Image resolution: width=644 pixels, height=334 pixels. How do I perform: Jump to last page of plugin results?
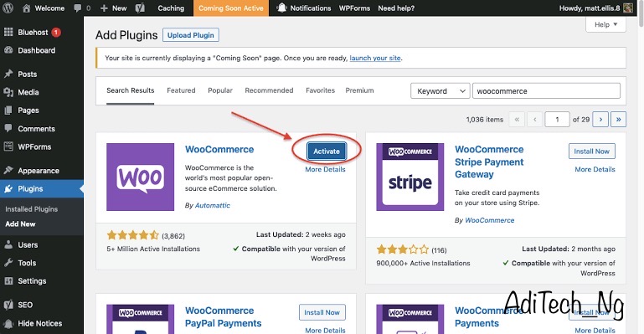click(619, 120)
